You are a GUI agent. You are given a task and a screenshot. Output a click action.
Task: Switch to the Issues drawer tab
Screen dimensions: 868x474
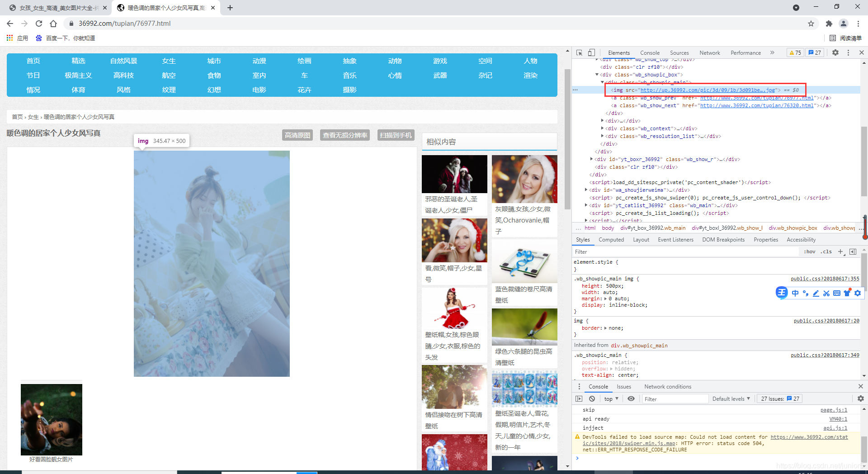coord(624,387)
